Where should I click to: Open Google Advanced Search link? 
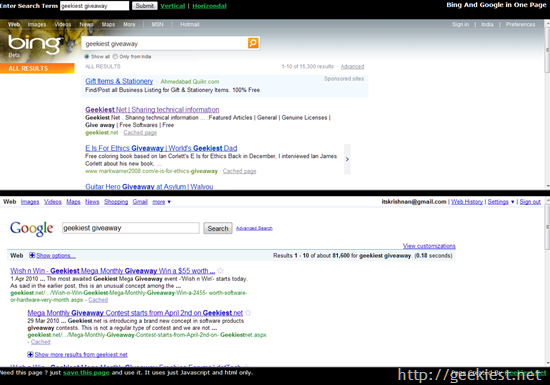point(254,228)
